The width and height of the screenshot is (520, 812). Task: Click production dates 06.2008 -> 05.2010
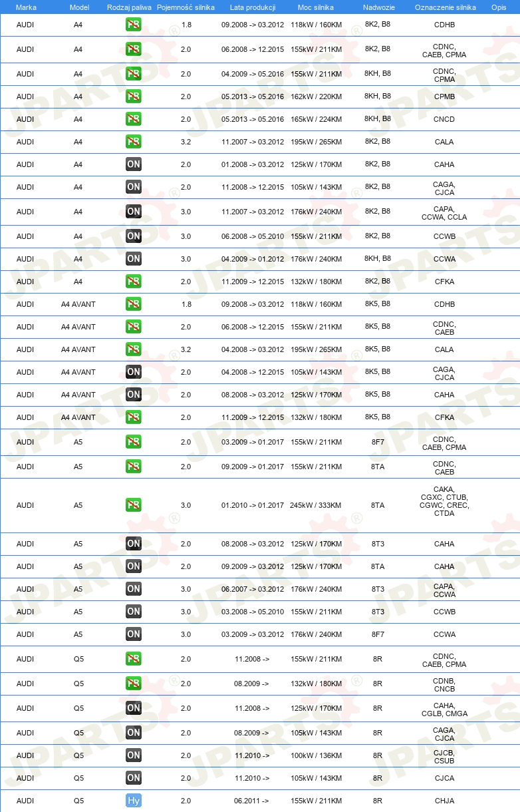click(253, 236)
